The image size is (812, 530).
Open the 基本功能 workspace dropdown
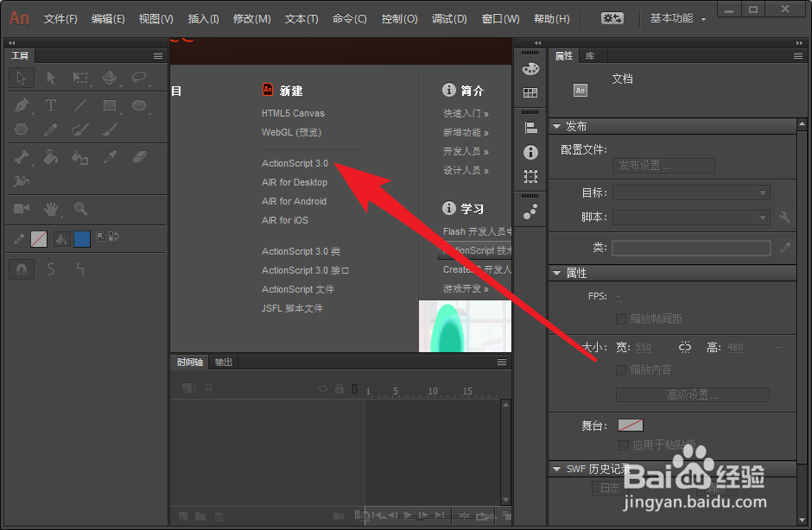click(x=678, y=19)
